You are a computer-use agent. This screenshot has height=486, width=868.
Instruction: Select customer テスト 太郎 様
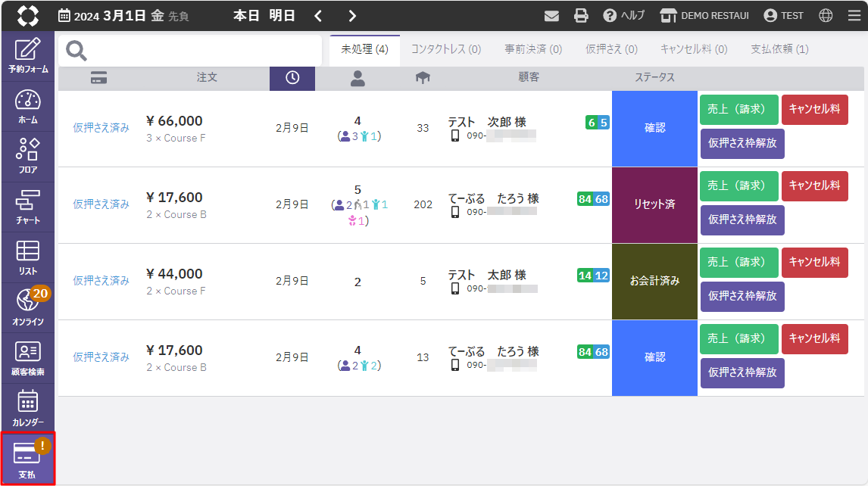tap(486, 275)
